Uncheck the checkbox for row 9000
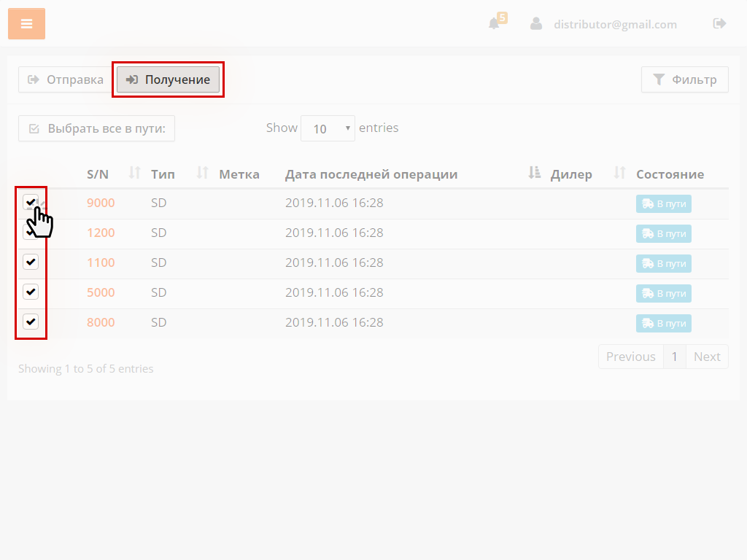Screen dimensions: 747x560 coord(31,202)
